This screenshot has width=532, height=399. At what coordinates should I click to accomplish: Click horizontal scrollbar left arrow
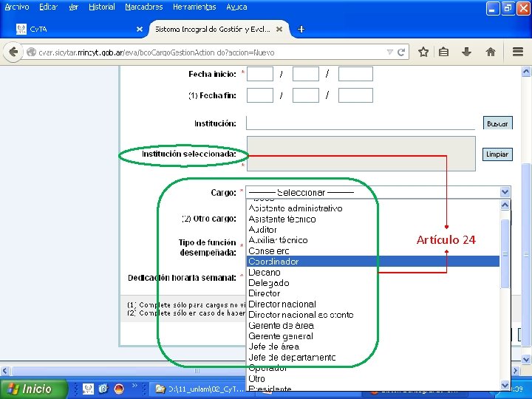pyautogui.click(x=4, y=371)
